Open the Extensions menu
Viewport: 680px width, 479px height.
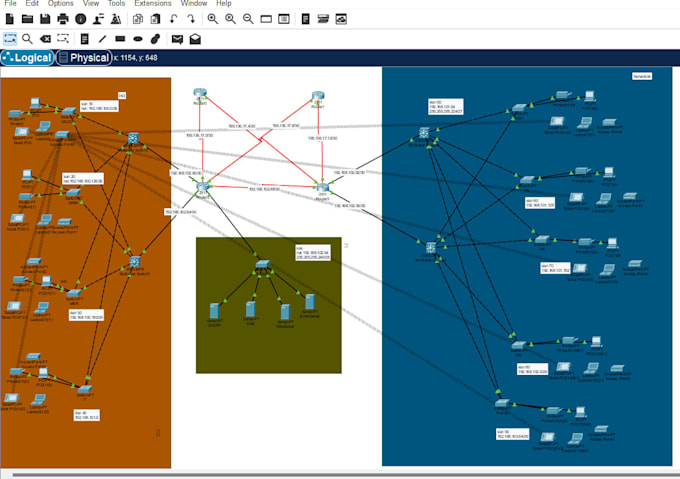point(153,3)
